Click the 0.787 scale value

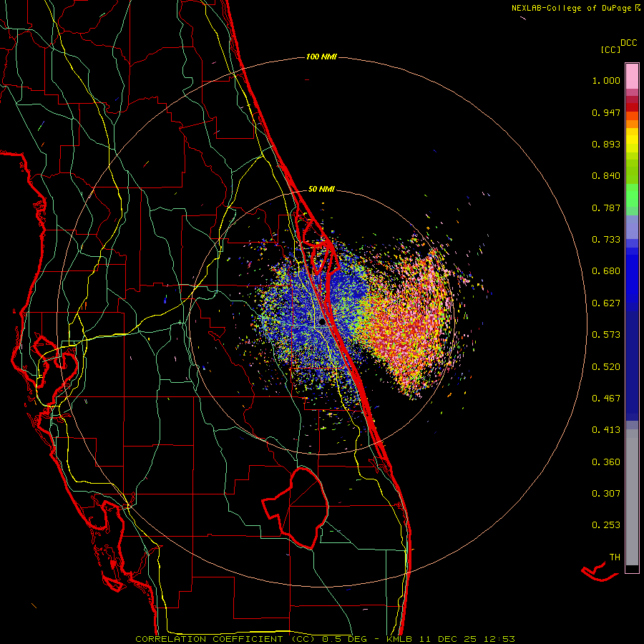pyautogui.click(x=606, y=208)
